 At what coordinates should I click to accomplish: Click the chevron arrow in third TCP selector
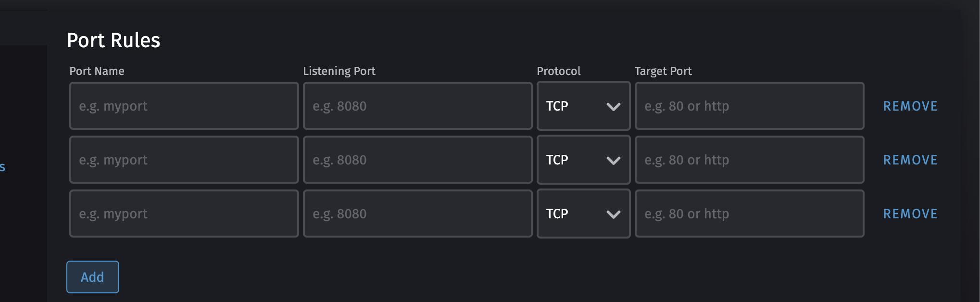click(614, 214)
